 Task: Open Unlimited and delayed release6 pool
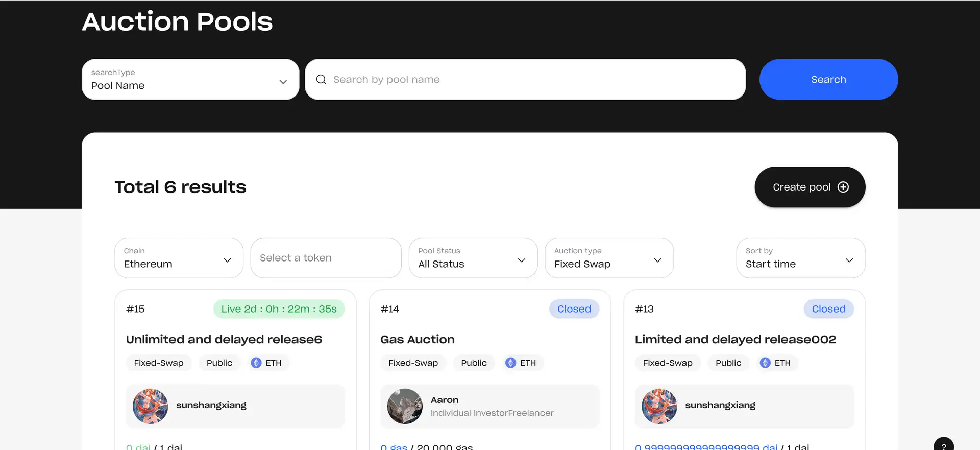click(x=224, y=339)
